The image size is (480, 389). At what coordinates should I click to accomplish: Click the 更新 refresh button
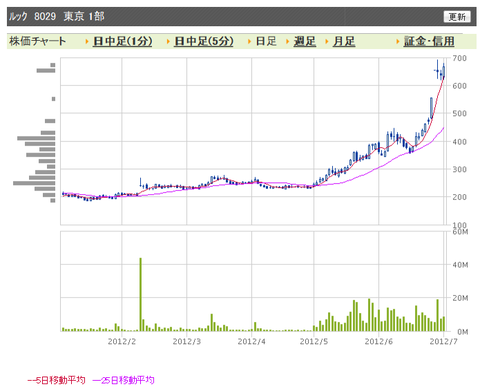pyautogui.click(x=457, y=17)
